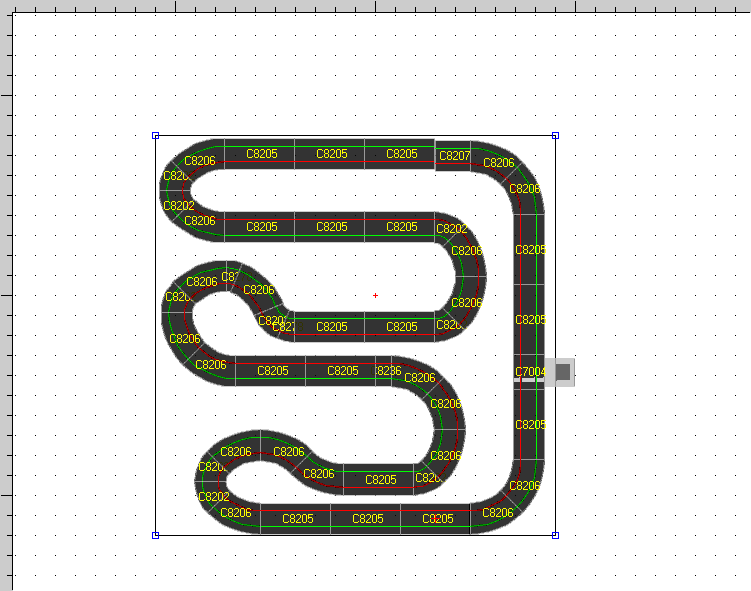Click the top-right blue selection handle
The image size is (751, 591).
[555, 135]
